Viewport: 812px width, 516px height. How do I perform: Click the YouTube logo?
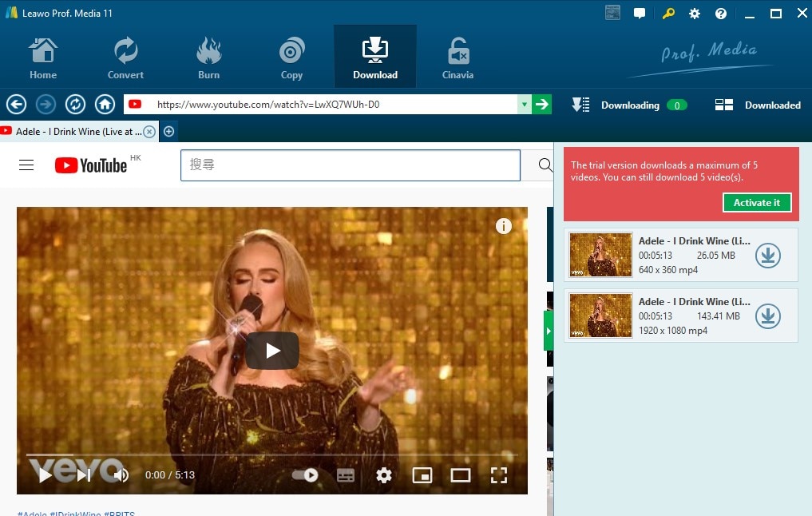click(91, 165)
